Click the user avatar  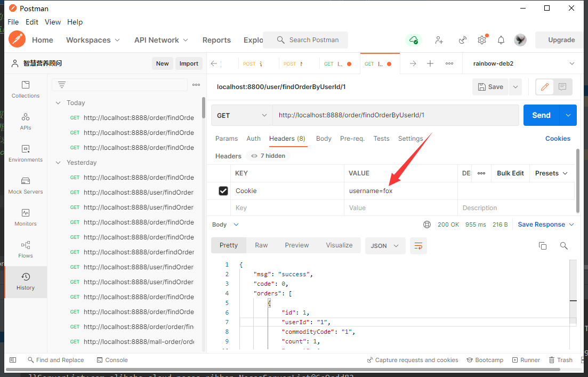click(520, 40)
